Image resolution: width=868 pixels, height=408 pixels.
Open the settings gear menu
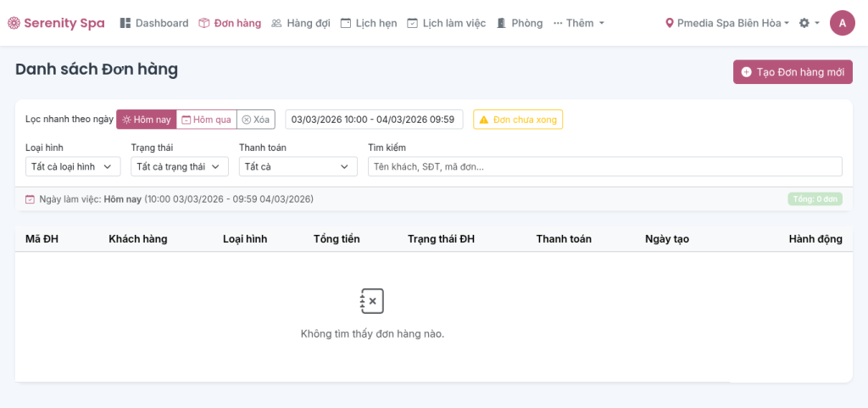click(809, 23)
